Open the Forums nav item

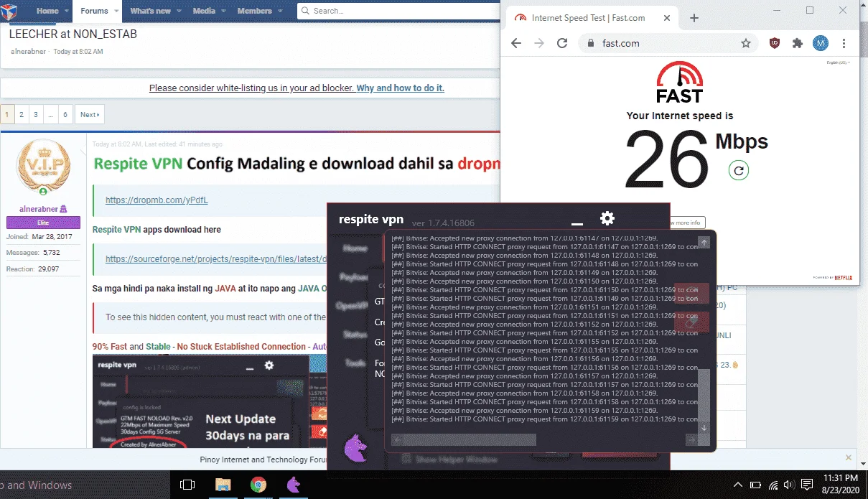coord(94,11)
